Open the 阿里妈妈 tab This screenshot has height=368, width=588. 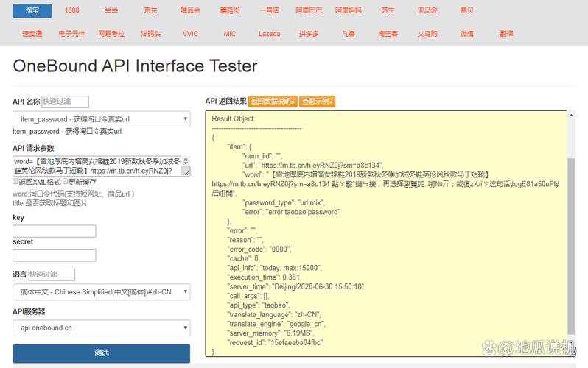click(349, 10)
